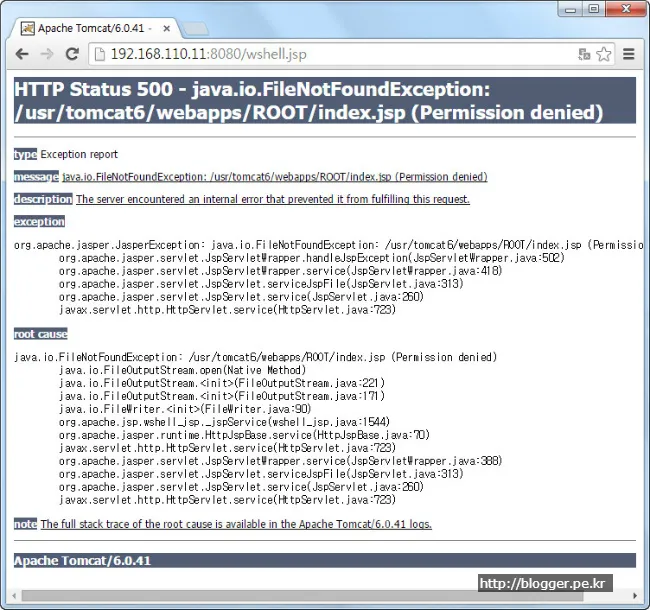Click the translate page icon
650x610 pixels.
[x=584, y=54]
